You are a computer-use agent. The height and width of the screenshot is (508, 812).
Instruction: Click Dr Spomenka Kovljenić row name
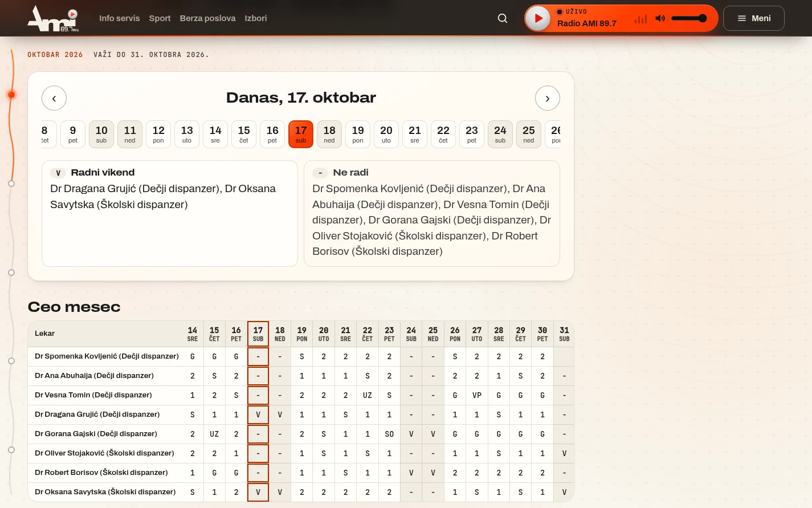[107, 356]
